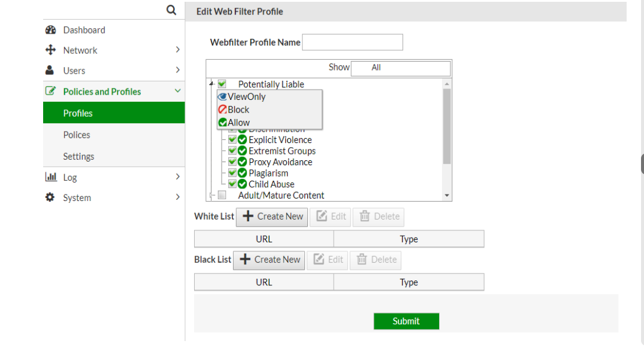Toggle the Extremist Groups checkbox

(x=232, y=151)
